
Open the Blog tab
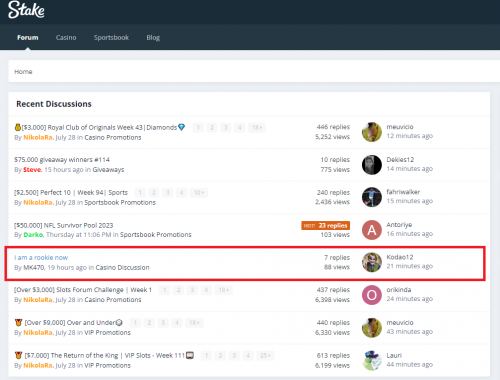point(153,37)
